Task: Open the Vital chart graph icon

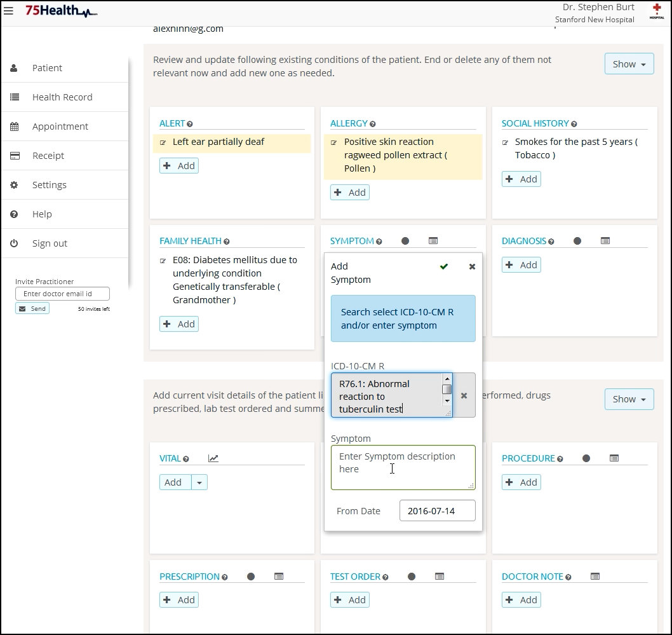Action: [x=213, y=458]
